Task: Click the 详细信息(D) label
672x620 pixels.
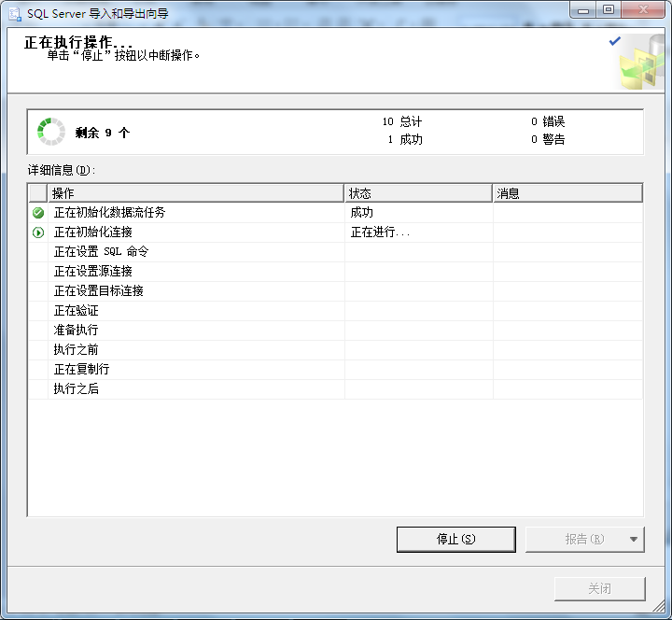Action: tap(62, 170)
